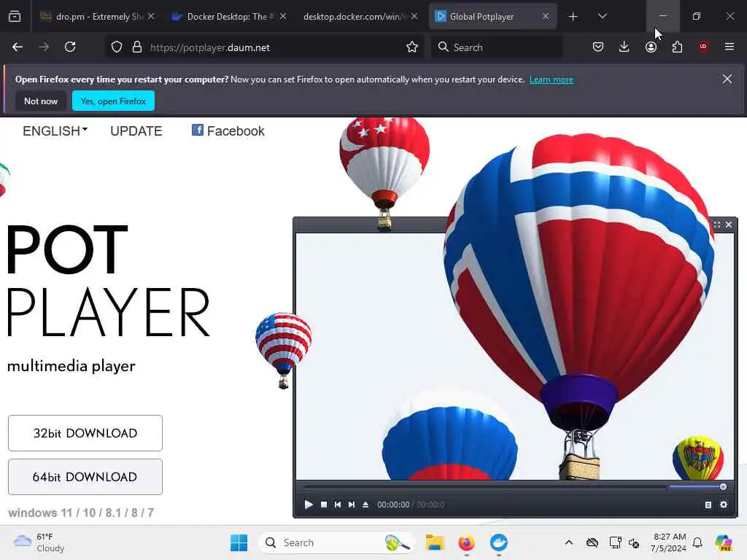Viewport: 747px width, 560px height.
Task: Click the previous track button in player
Action: coord(337,505)
